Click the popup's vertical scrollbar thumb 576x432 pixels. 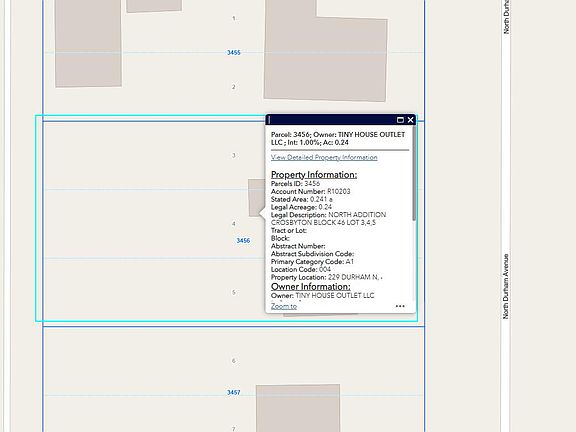click(x=414, y=173)
